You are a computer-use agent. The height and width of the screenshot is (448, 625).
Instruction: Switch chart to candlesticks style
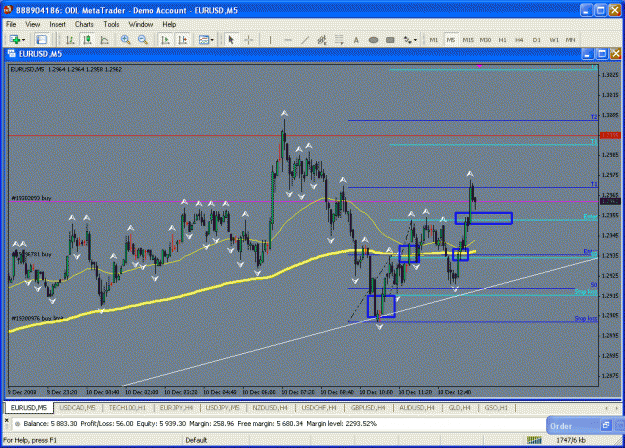coord(87,39)
